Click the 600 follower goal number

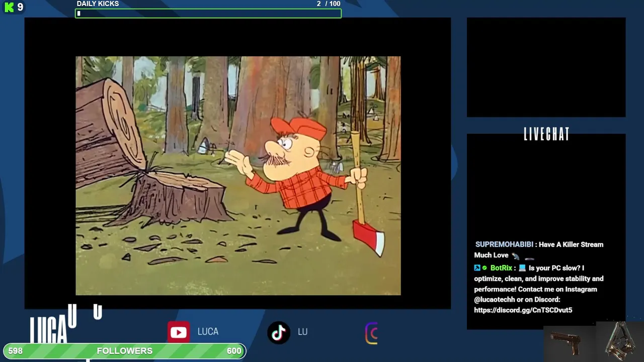(234, 351)
